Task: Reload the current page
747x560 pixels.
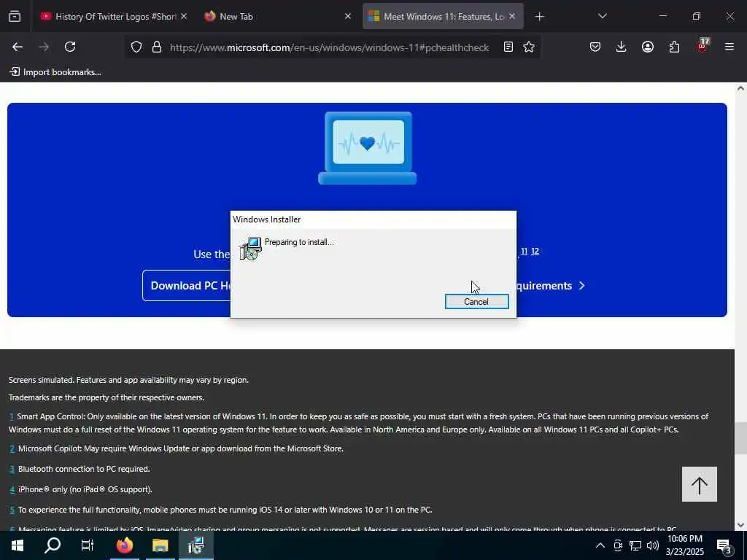Action: (x=70, y=47)
